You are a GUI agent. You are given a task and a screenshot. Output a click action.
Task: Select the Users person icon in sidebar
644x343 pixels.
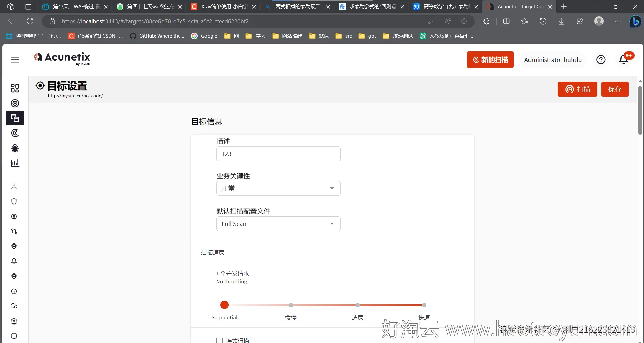tap(14, 186)
